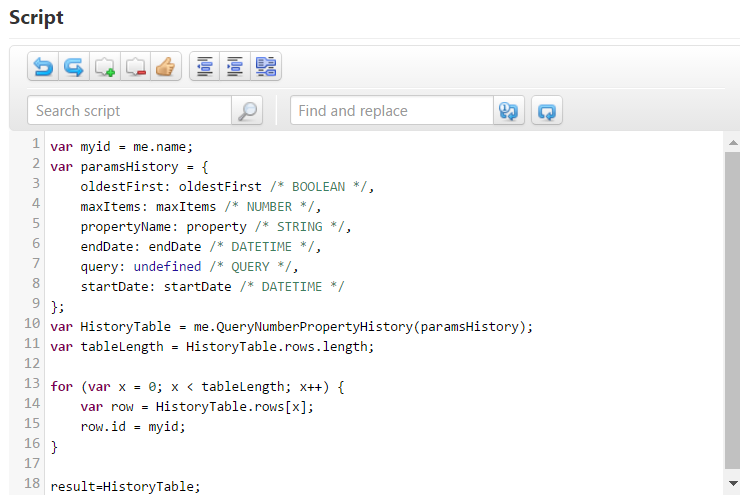The width and height of the screenshot is (740, 500).
Task: Click the scrollbar down arrow
Action: point(733,483)
